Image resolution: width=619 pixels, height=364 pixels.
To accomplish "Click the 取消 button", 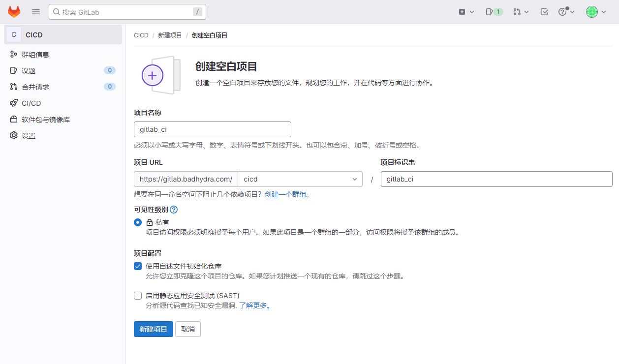I will pos(188,329).
